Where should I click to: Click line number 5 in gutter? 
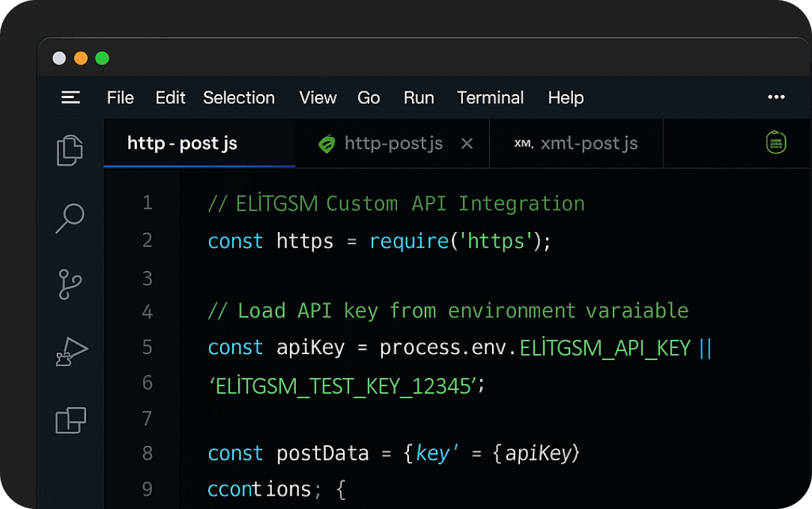click(x=148, y=347)
